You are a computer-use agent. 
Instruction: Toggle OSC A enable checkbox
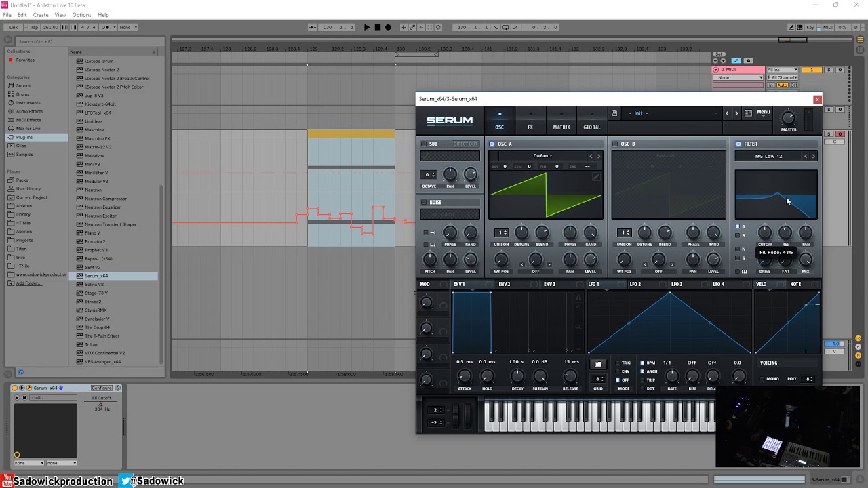(492, 144)
